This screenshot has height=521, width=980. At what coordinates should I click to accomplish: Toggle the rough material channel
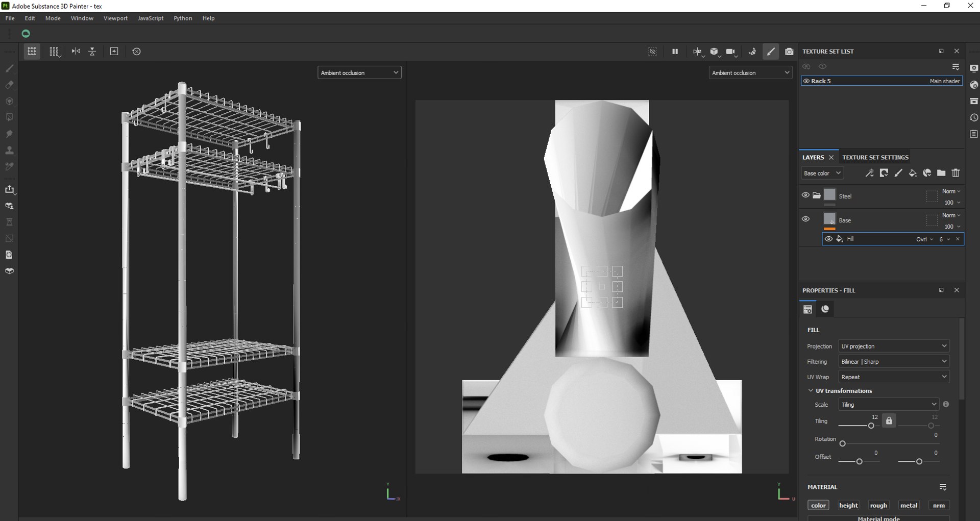coord(878,505)
